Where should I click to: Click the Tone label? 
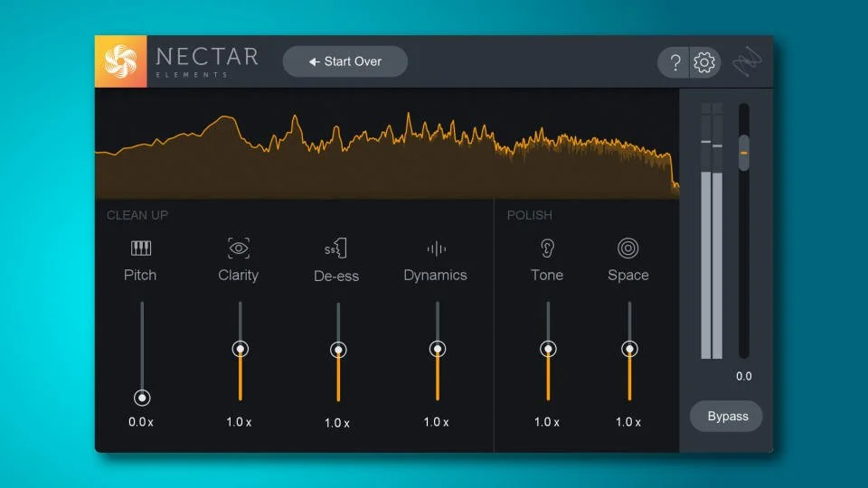tap(547, 275)
